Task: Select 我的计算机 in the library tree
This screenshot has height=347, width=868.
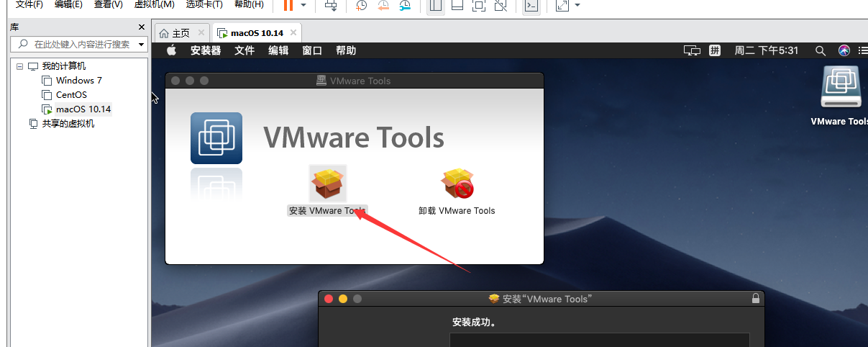Action: coord(64,66)
